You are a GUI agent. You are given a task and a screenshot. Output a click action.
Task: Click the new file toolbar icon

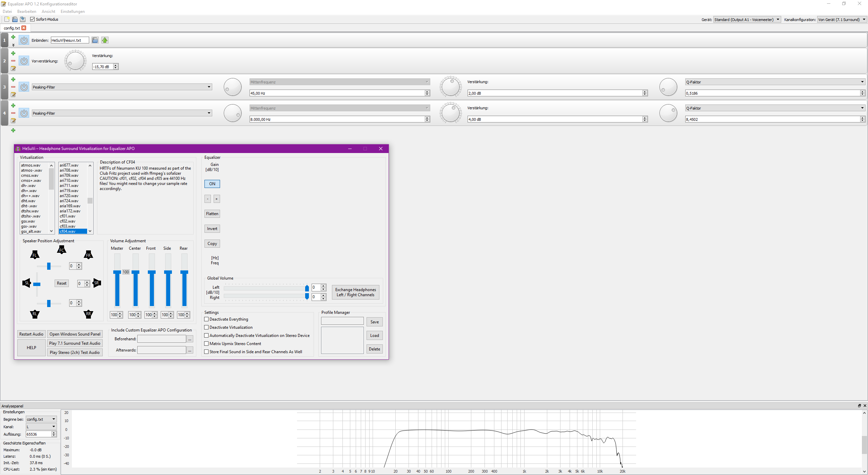[x=7, y=19]
